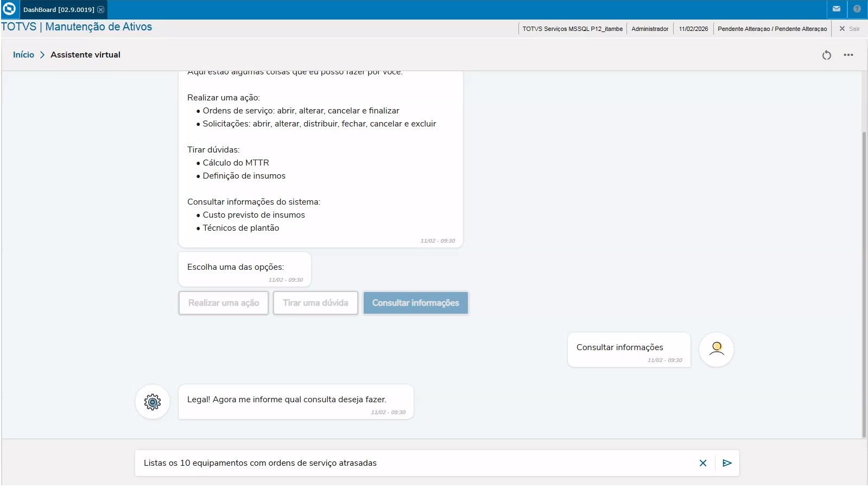Open the help question mark icon
868x488 pixels.
tap(857, 9)
